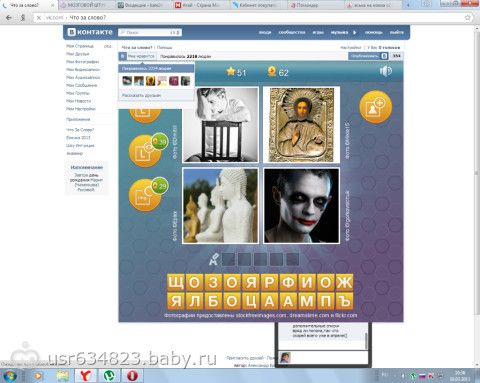This screenshot has height=383, width=480.
Task: Open the Yandex browser taskbar icon
Action: coord(86,376)
